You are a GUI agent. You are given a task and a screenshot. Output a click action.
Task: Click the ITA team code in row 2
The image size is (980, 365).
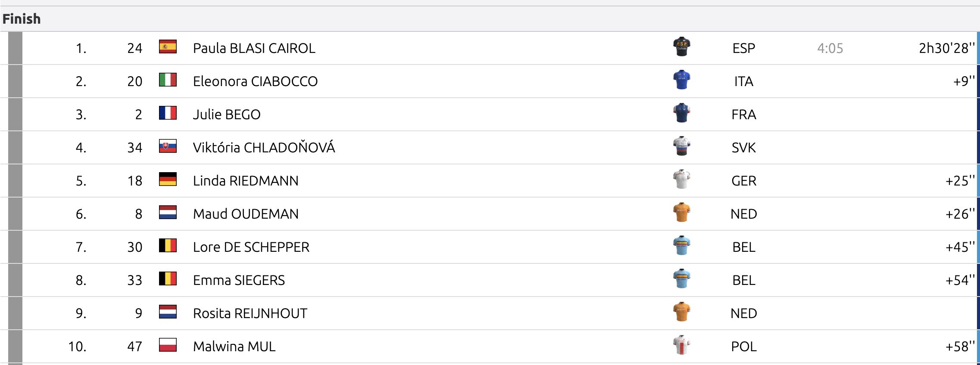[744, 81]
